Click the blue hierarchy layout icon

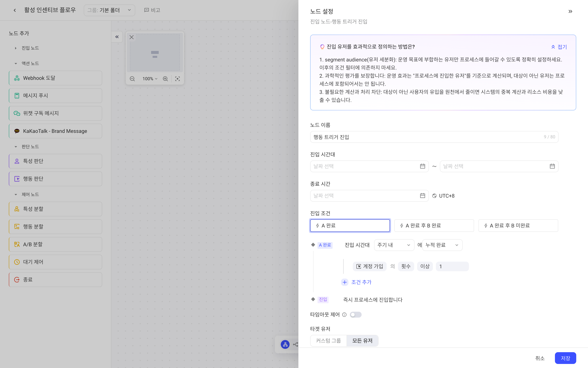(285, 344)
